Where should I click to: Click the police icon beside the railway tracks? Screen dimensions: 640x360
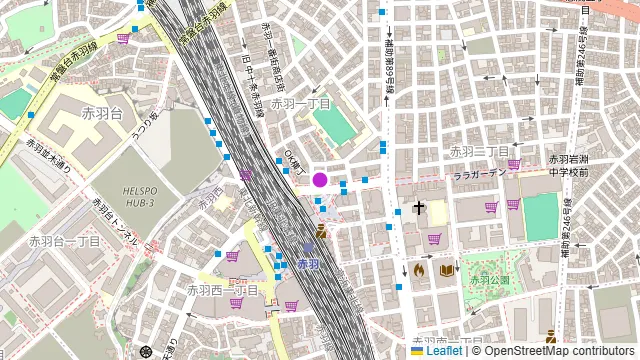pyautogui.click(x=321, y=231)
